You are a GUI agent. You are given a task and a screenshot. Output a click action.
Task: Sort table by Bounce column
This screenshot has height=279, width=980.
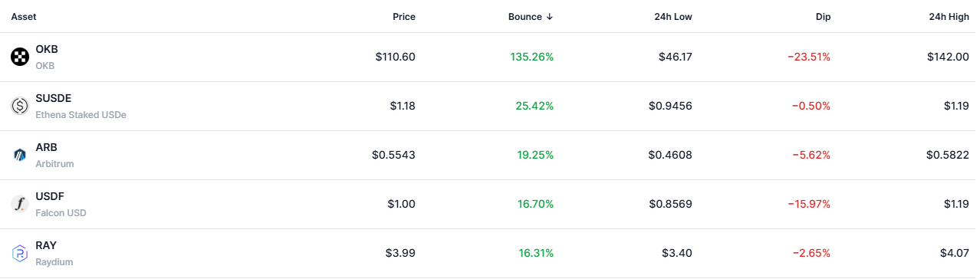click(531, 16)
